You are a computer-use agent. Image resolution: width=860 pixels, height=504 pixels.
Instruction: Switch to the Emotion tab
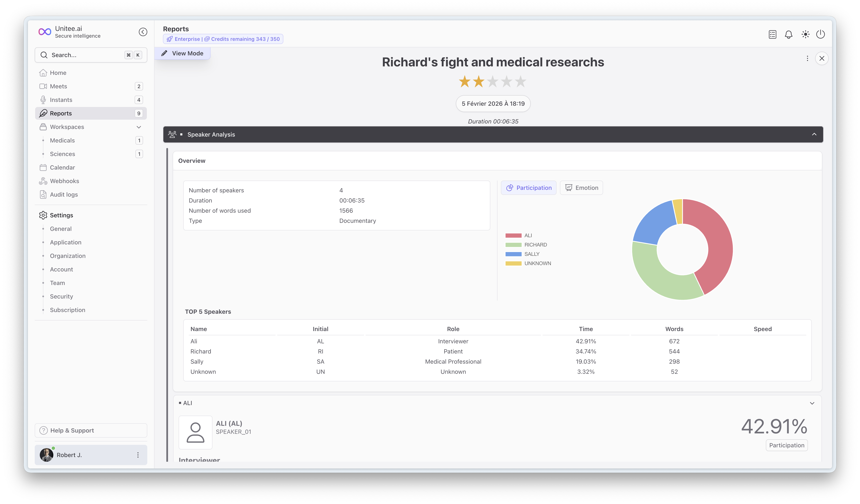tap(581, 188)
